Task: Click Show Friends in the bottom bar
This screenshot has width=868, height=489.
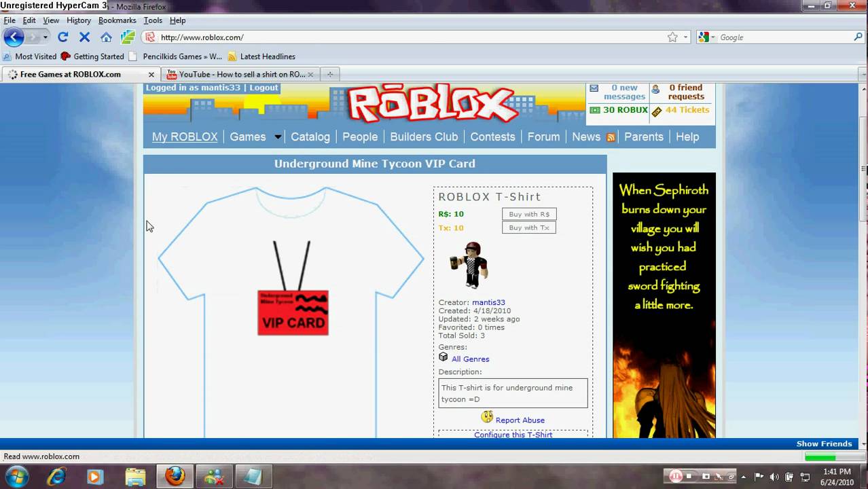Action: tap(824, 443)
